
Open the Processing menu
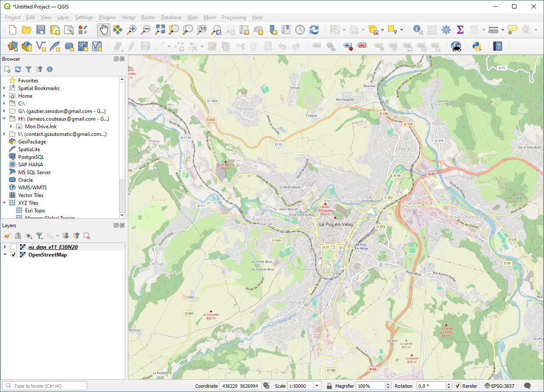(234, 17)
